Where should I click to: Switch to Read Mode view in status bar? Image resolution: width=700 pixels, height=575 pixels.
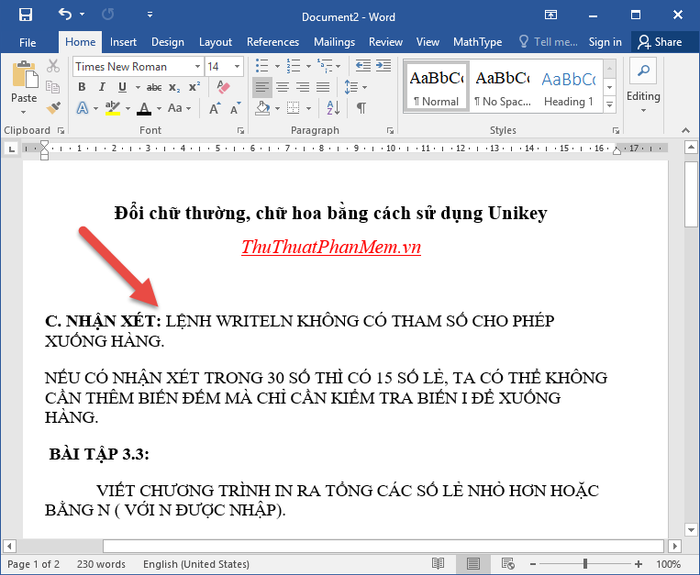point(437,564)
